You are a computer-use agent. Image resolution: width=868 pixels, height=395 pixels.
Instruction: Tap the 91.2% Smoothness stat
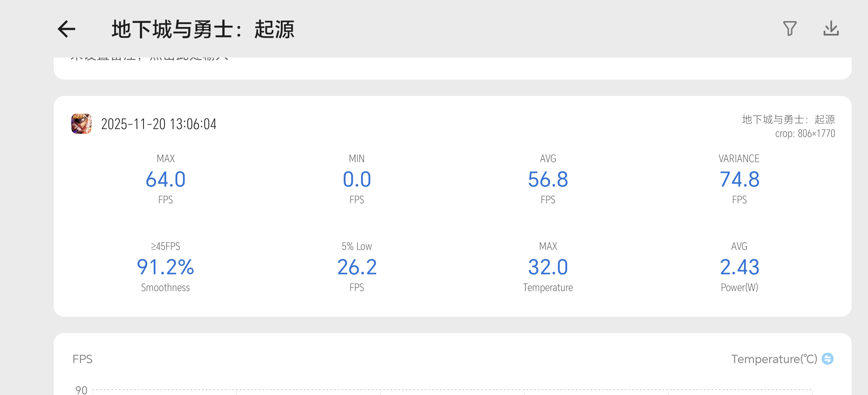165,267
